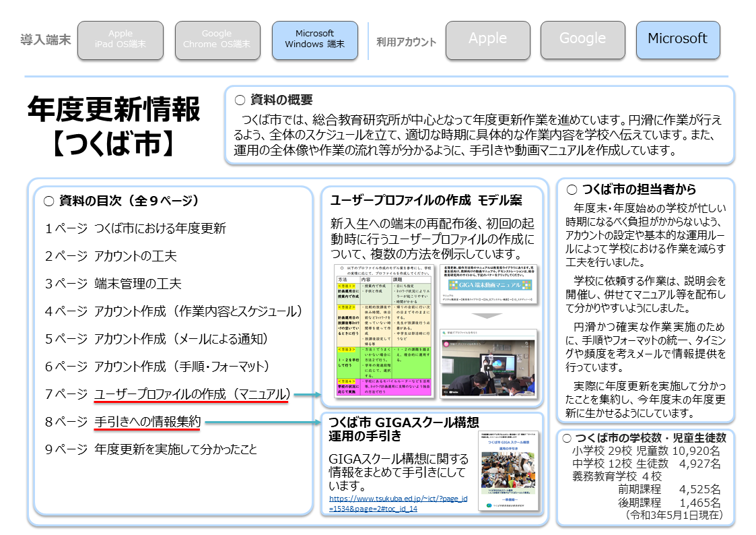756x535 pixels.
Task: Select the Apple iPad OS端末 device button
Action: 121,40
